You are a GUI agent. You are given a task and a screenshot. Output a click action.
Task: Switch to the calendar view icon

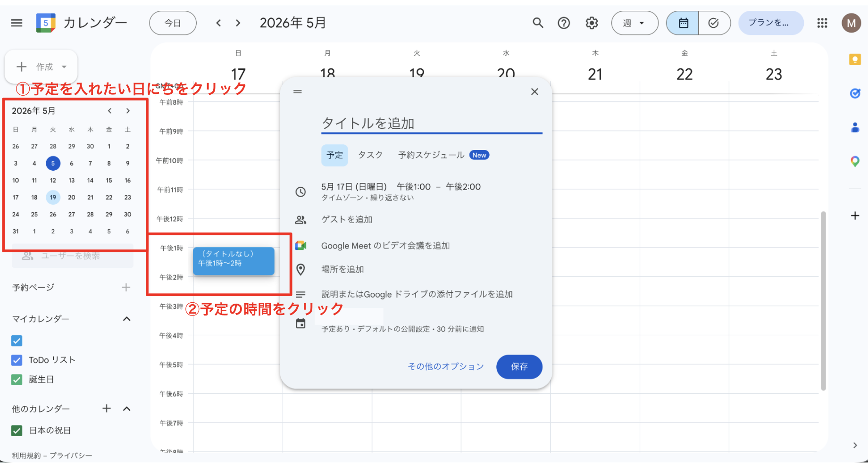pyautogui.click(x=683, y=23)
